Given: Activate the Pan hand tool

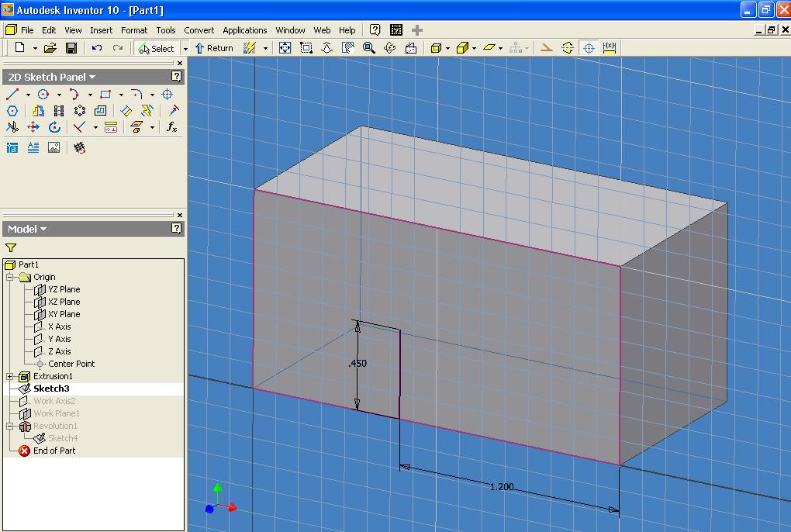Looking at the screenshot, I should 348,48.
